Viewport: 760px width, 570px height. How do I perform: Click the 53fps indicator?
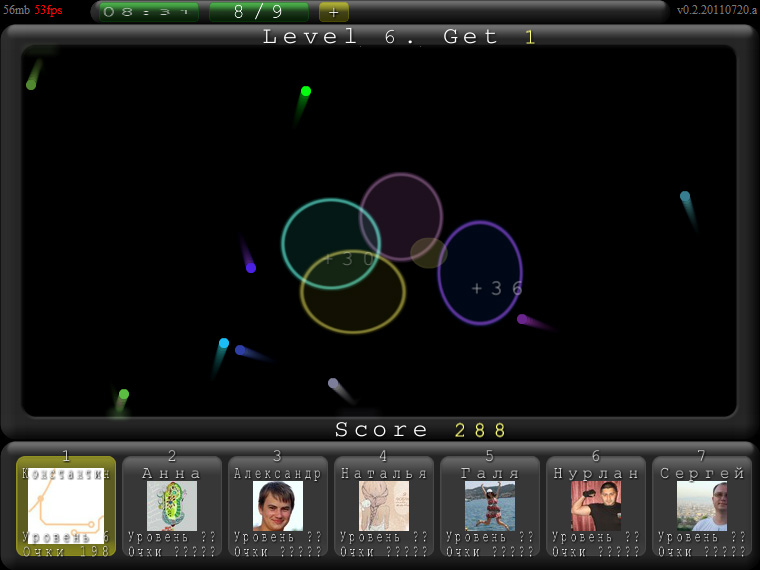[x=48, y=10]
